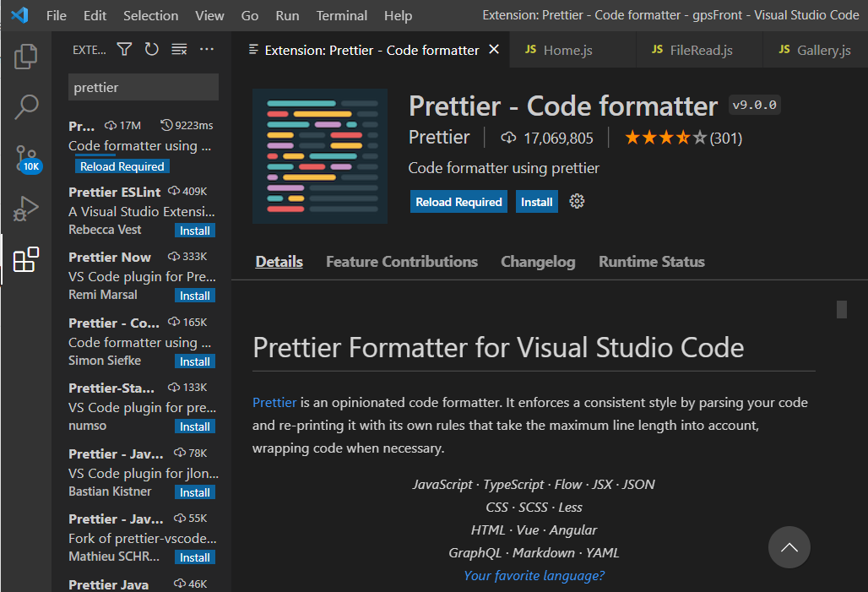Open the Extensions view in activity bar
The image size is (868, 592).
click(x=25, y=260)
